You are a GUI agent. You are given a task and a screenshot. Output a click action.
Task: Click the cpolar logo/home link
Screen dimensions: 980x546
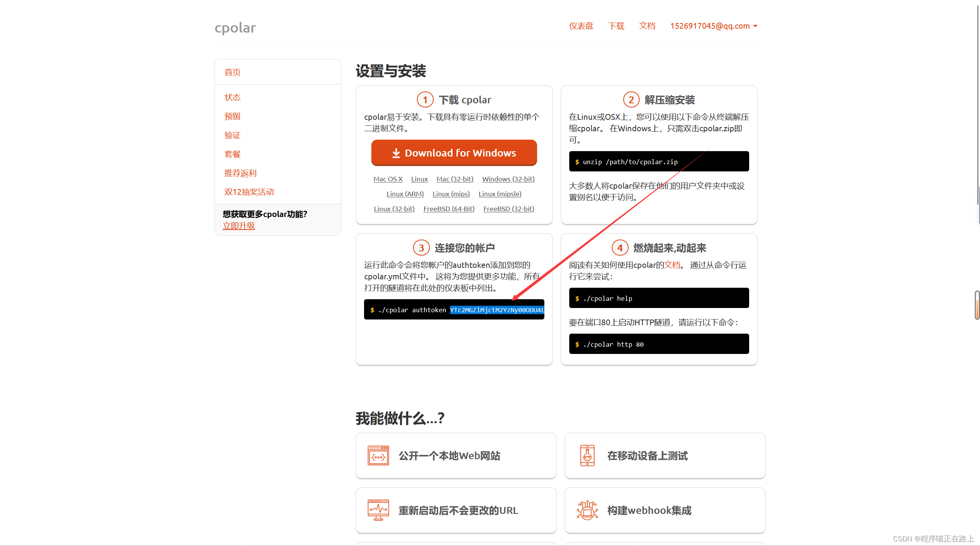click(x=237, y=27)
